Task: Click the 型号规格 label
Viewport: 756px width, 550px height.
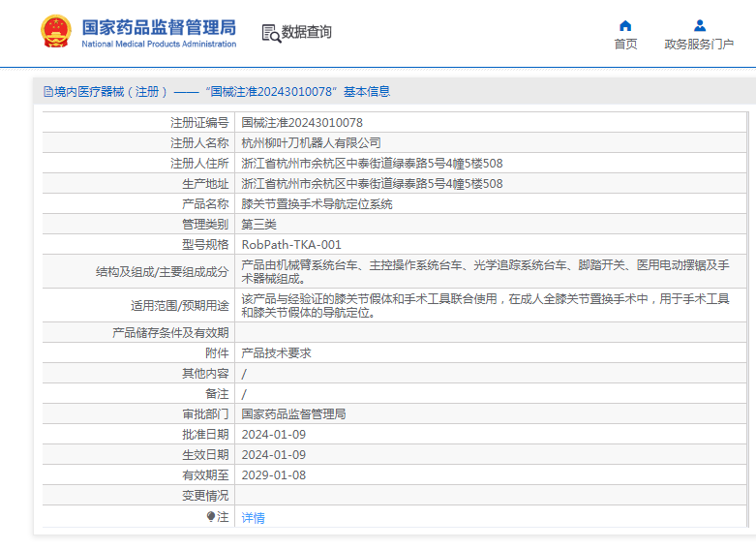Action: pyautogui.click(x=205, y=245)
